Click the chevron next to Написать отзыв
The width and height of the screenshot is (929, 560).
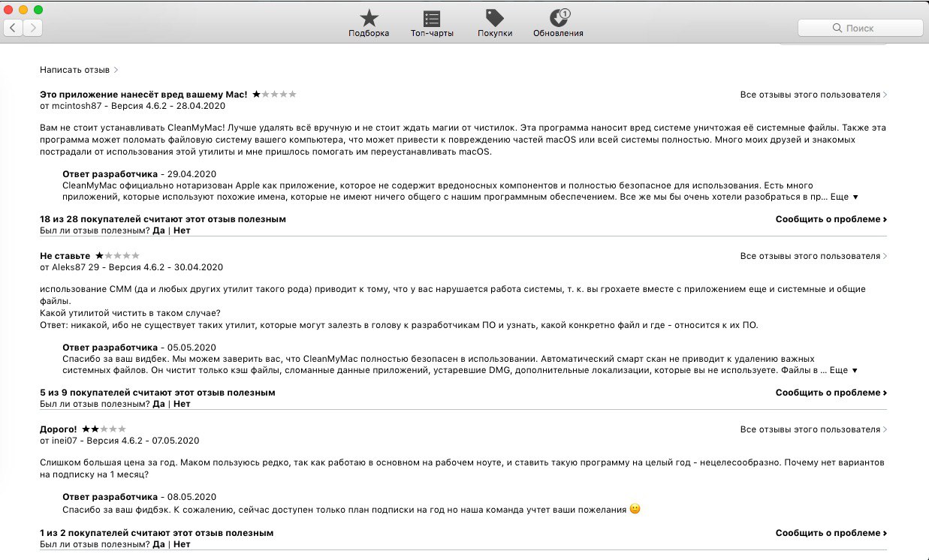[116, 70]
